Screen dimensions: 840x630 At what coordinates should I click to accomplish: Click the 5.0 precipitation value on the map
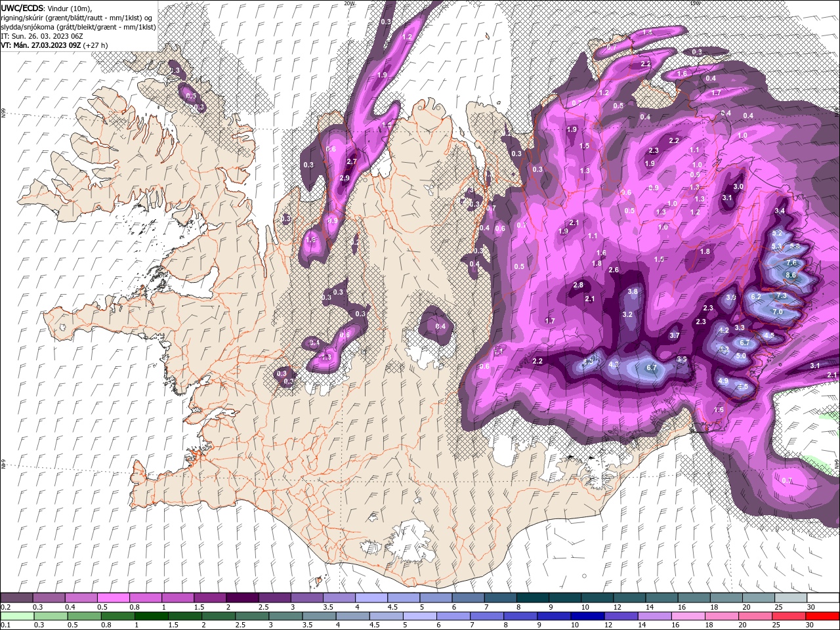[741, 356]
